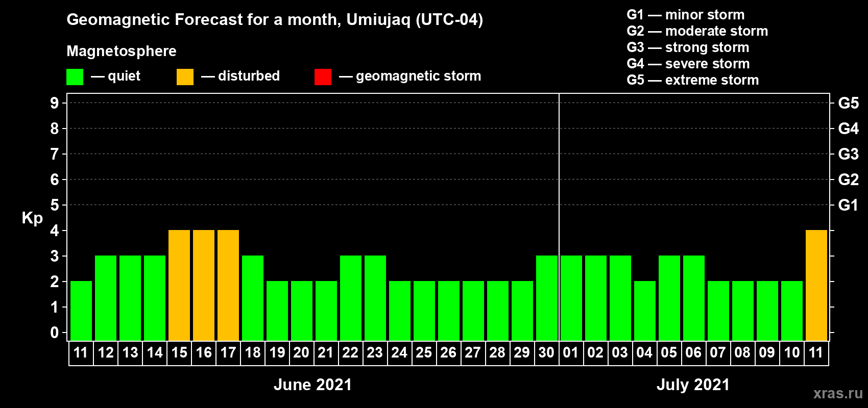Image resolution: width=868 pixels, height=408 pixels.
Task: Click date label 01 in July
Action: pos(571,353)
